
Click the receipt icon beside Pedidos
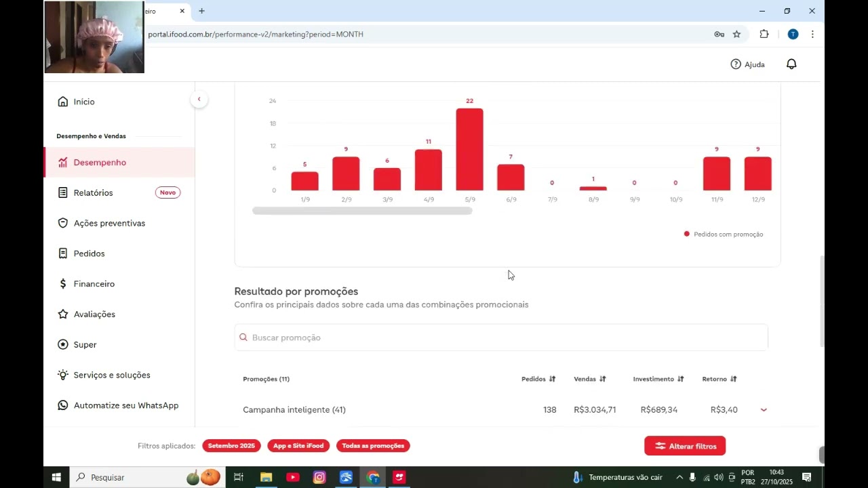pyautogui.click(x=63, y=253)
